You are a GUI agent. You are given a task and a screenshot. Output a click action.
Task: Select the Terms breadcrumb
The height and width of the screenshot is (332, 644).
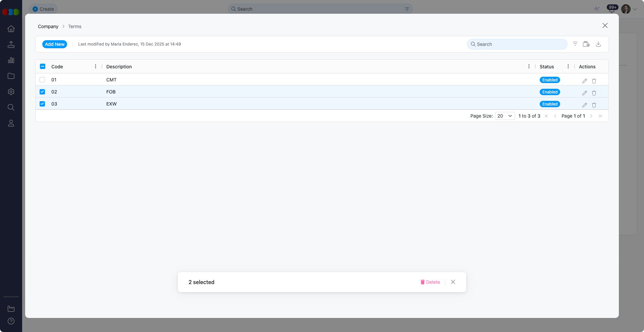pos(74,26)
